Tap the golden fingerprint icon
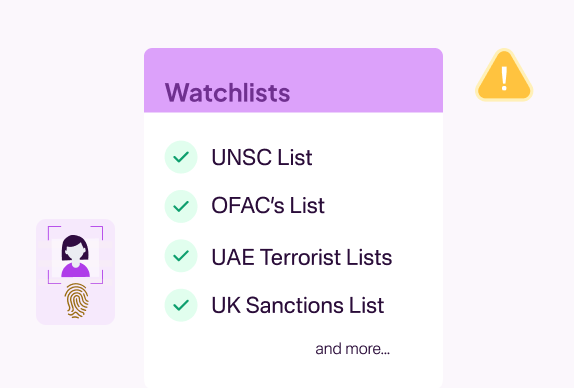Screen dimensions: 574x388 (77, 301)
